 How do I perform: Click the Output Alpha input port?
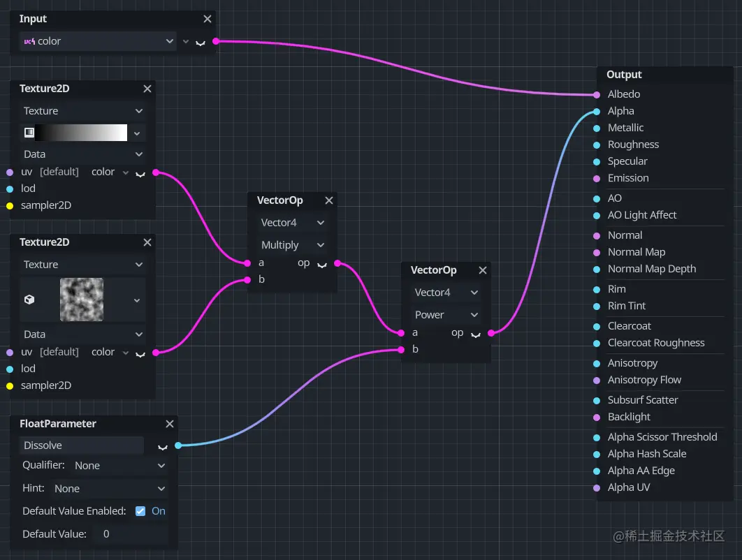point(597,112)
